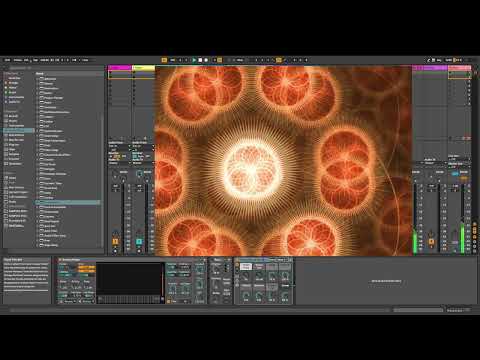Toggle the cyan button in the master section
480x360 pixels.
click(455, 174)
